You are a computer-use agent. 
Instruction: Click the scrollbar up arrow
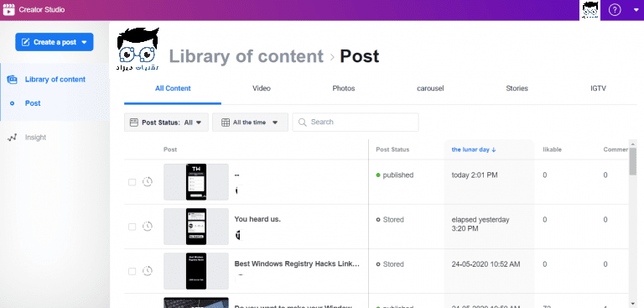tap(632, 144)
